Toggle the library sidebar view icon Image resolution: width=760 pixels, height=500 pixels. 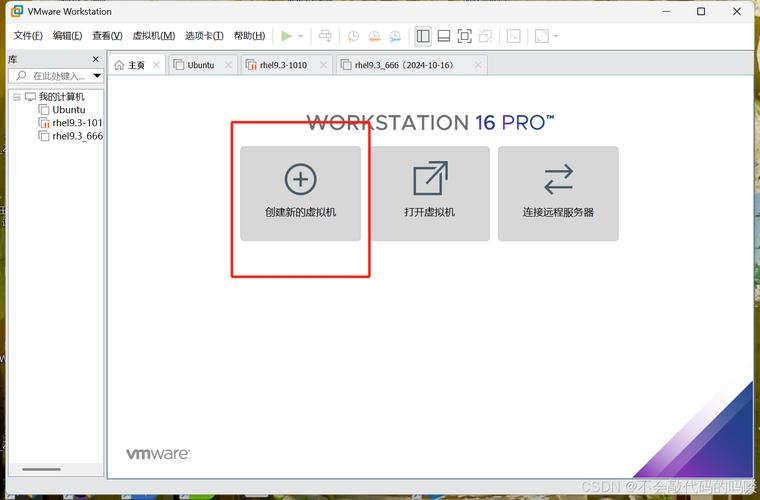coord(423,36)
